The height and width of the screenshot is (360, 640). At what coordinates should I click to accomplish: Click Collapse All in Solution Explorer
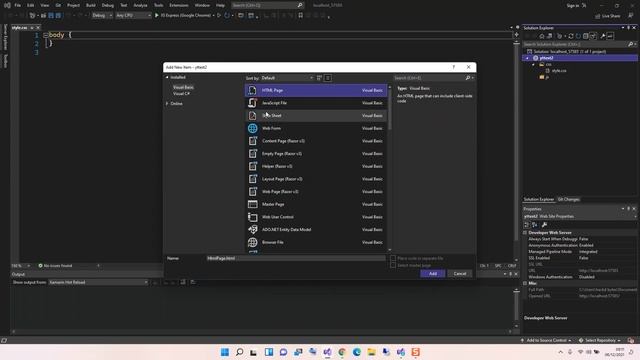point(585,36)
